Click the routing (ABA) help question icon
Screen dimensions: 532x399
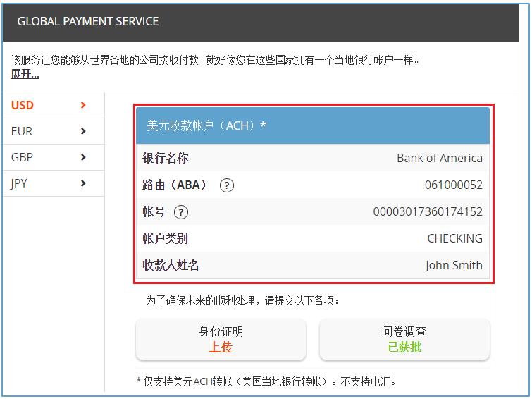pos(227,185)
